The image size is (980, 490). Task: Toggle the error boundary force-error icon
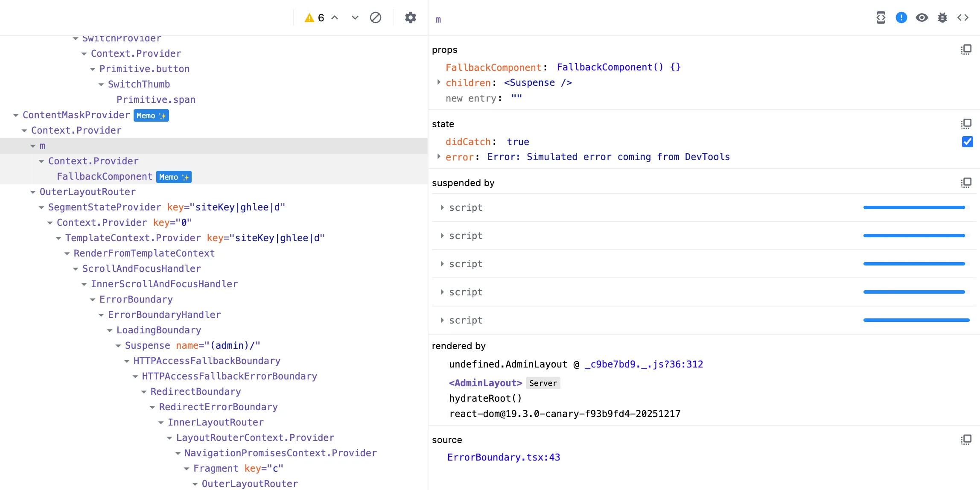coord(901,17)
